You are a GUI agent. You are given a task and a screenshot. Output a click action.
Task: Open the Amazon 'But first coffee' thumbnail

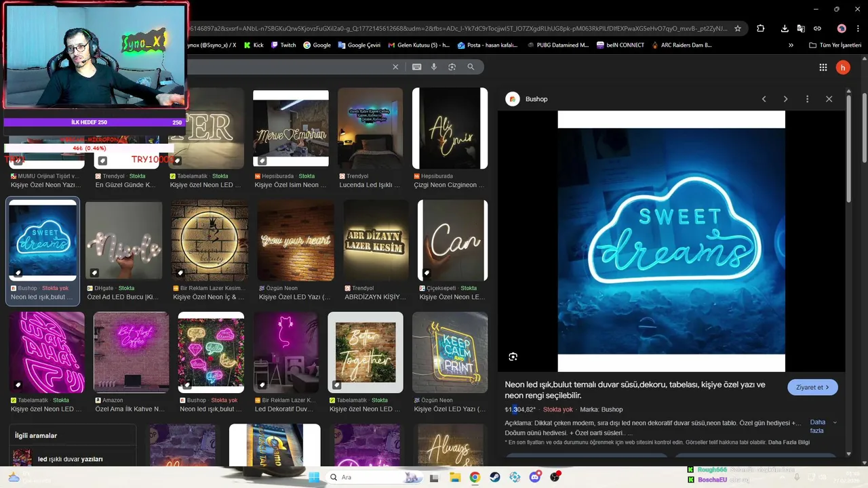tap(131, 352)
